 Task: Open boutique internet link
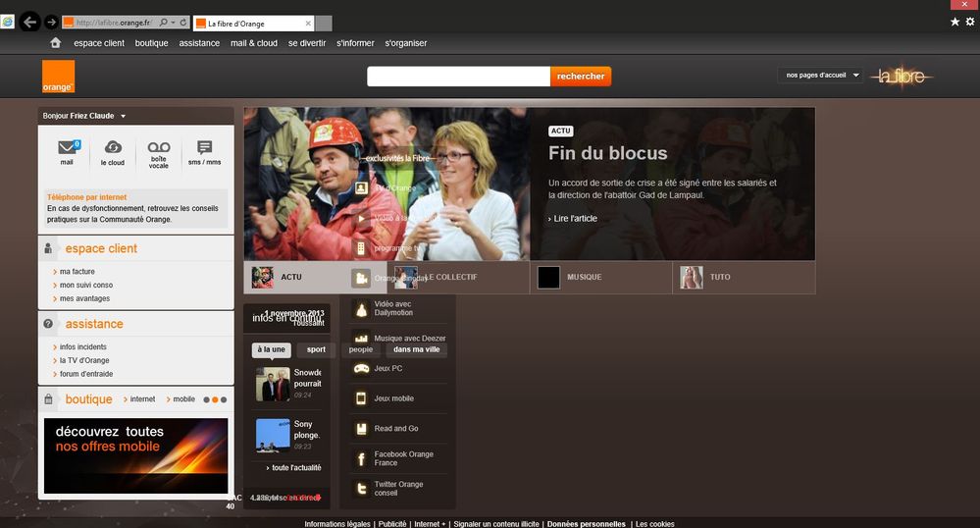click(x=142, y=399)
